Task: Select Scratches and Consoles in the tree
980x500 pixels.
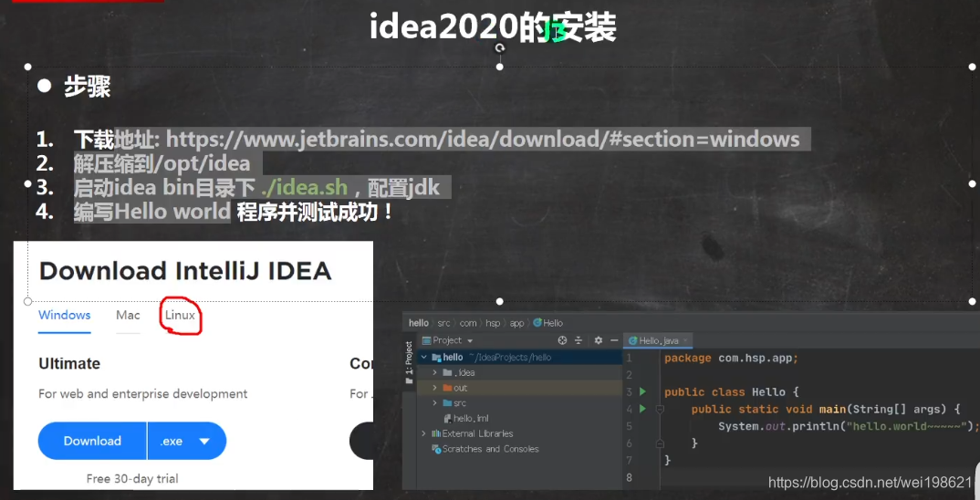Action: (491, 449)
